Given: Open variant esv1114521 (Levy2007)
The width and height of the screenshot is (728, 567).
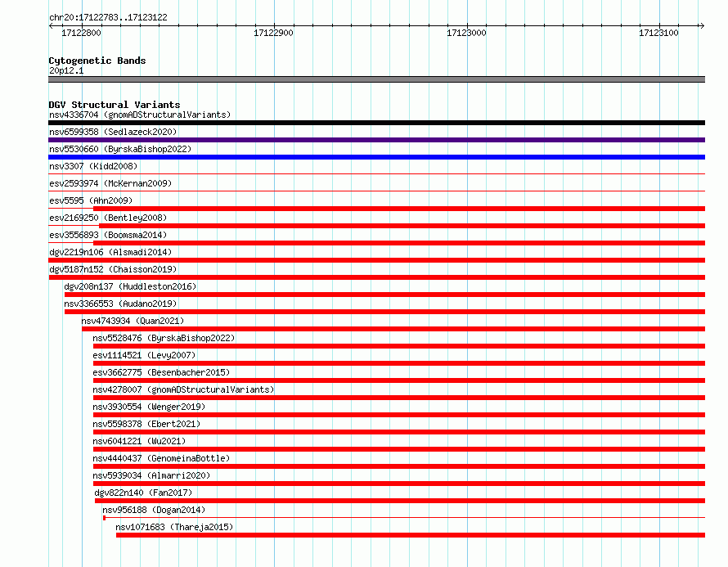Looking at the screenshot, I should pyautogui.click(x=145, y=355).
